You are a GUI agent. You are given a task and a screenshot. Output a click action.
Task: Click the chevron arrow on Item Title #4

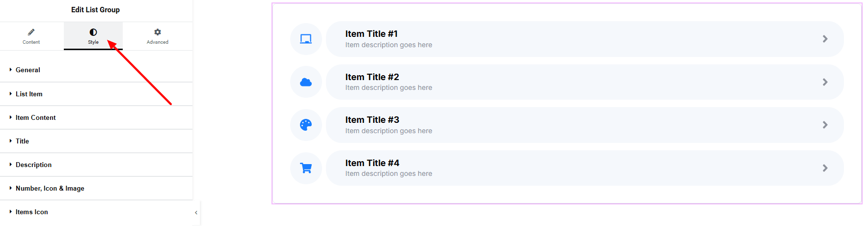(x=825, y=168)
